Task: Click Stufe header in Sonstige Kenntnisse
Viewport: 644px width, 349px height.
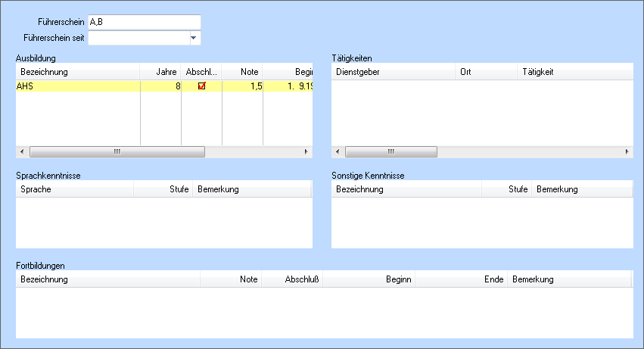Action: coord(507,189)
